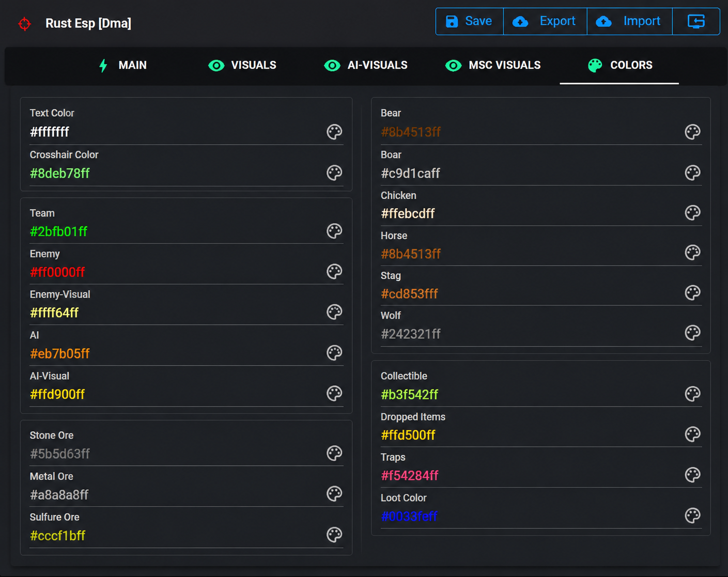Open the palette picker for AI-Visual
This screenshot has height=577, width=728.
click(x=334, y=394)
